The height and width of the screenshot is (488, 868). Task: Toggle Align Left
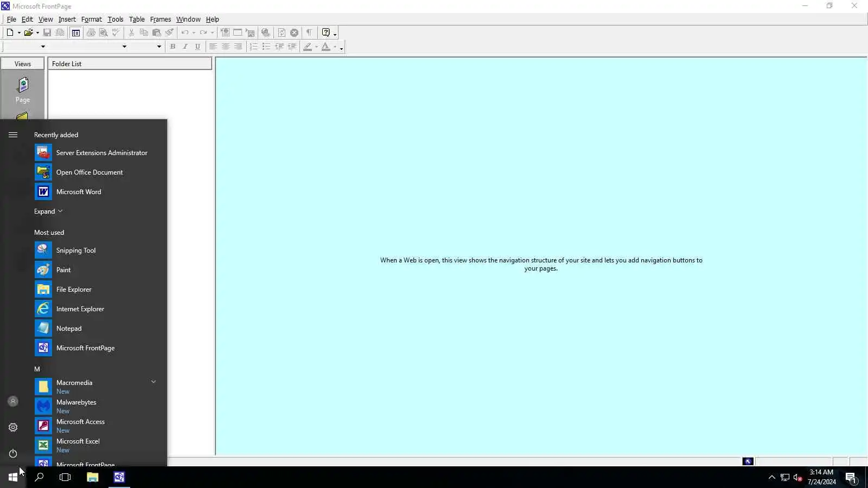tap(213, 47)
